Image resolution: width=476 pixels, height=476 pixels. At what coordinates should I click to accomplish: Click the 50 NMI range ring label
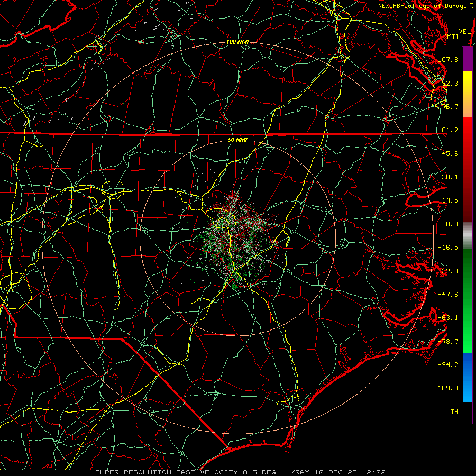coord(237,140)
